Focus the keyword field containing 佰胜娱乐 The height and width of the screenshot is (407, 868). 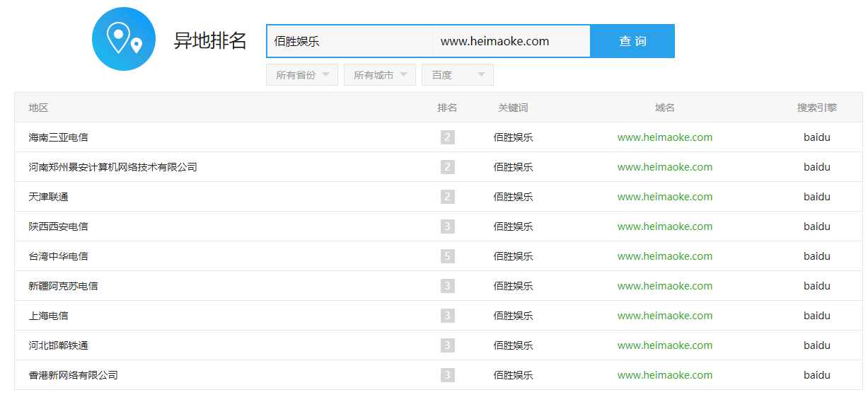click(x=350, y=41)
